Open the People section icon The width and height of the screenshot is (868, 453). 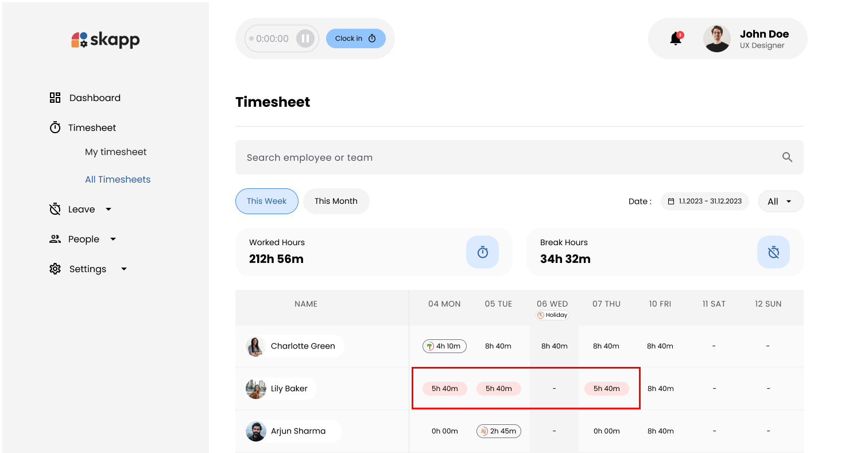point(55,239)
